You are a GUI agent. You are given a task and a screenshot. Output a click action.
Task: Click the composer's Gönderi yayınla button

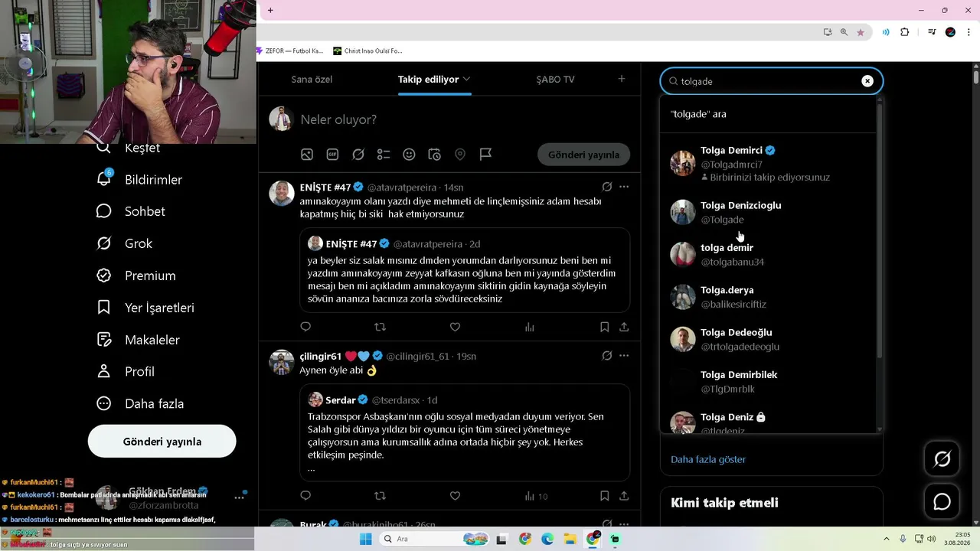tap(583, 155)
